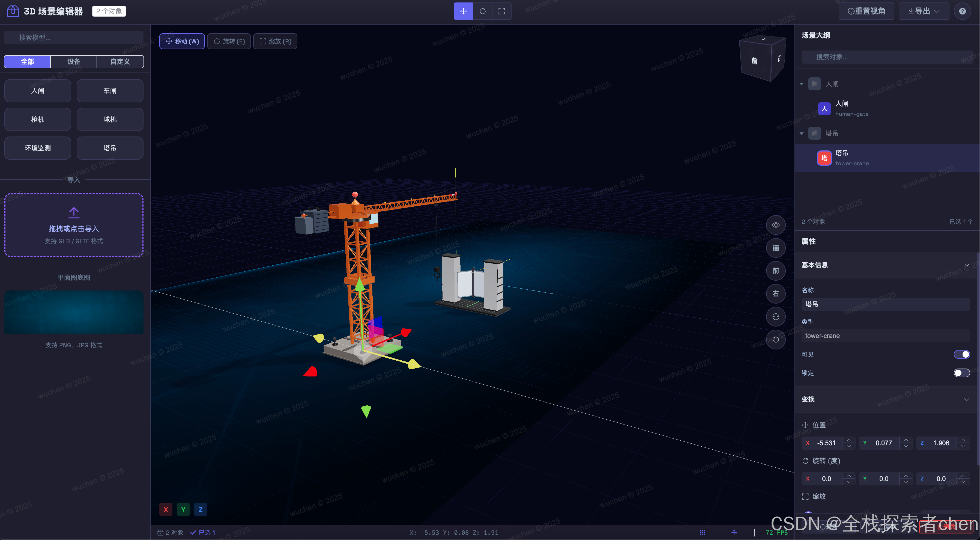Viewport: 980px width, 540px height.
Task: Increment the position X value with its up stepper
Action: click(x=848, y=440)
